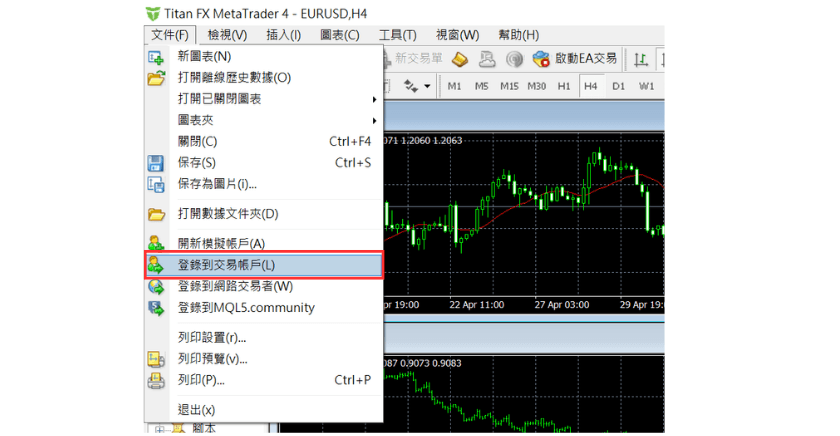Open the dropdown arrow beside the indicators icon

coord(427,86)
